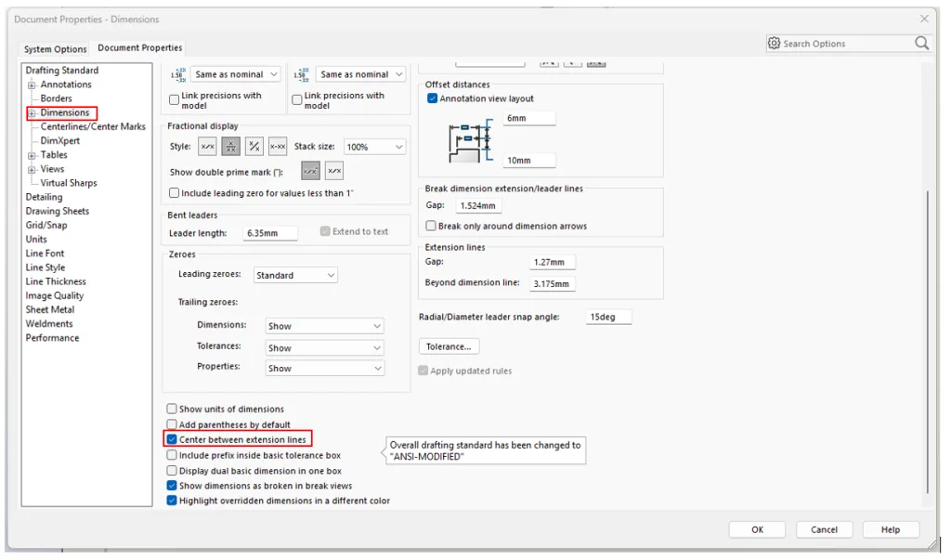This screenshot has height=560, width=951.
Task: Select Centerlines/Center Marks in the tree
Action: click(x=94, y=127)
